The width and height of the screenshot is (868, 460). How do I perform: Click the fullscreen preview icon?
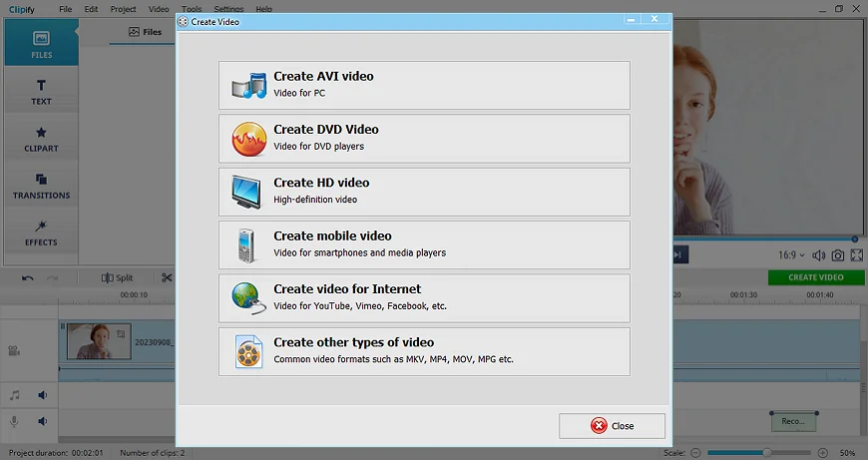857,255
